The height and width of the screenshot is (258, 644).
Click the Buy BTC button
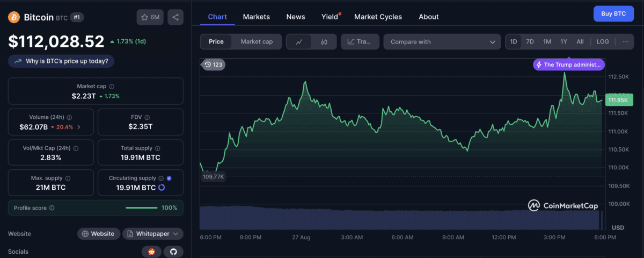(613, 14)
